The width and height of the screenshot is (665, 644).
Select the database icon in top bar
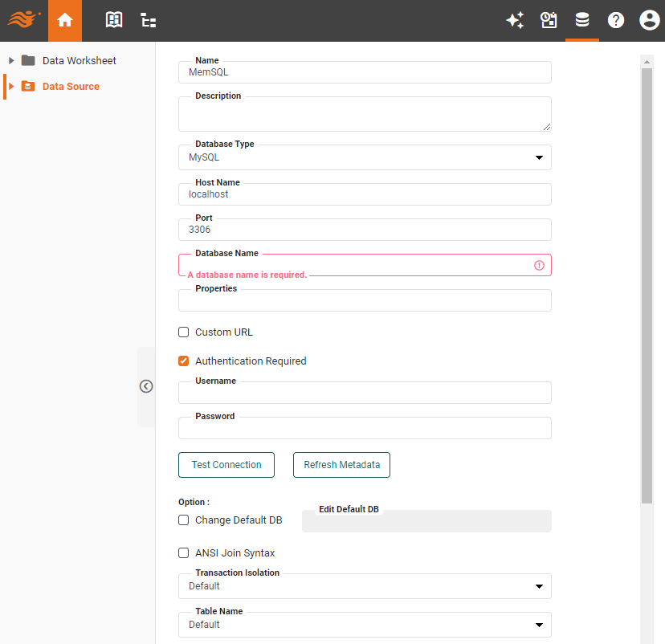582,20
